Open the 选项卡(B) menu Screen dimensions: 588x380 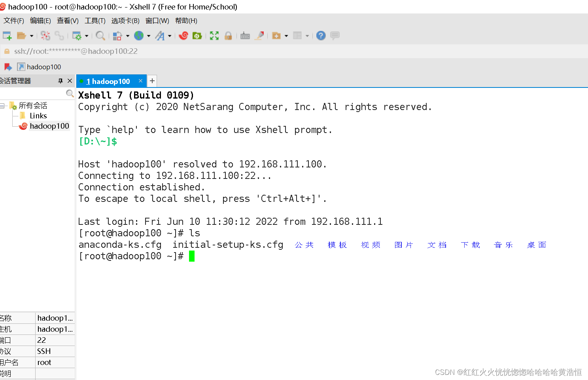[125, 21]
